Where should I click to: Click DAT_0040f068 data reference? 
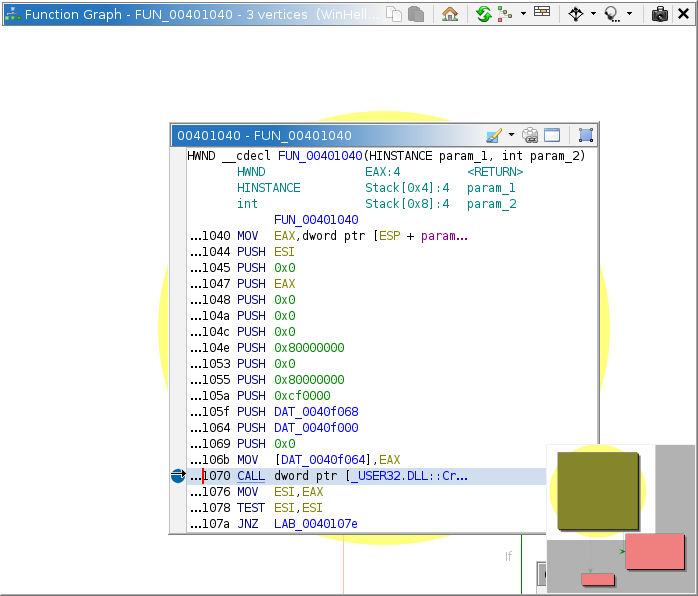click(315, 412)
